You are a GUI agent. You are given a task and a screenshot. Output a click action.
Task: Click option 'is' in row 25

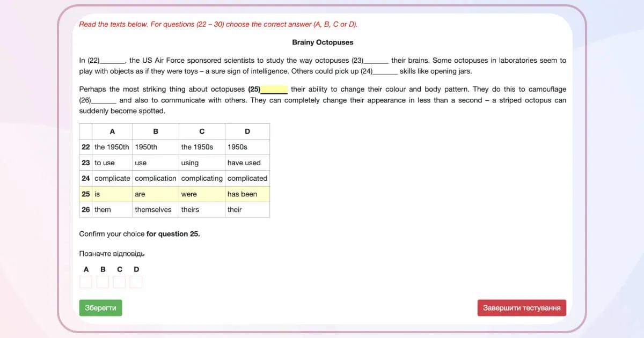click(97, 194)
